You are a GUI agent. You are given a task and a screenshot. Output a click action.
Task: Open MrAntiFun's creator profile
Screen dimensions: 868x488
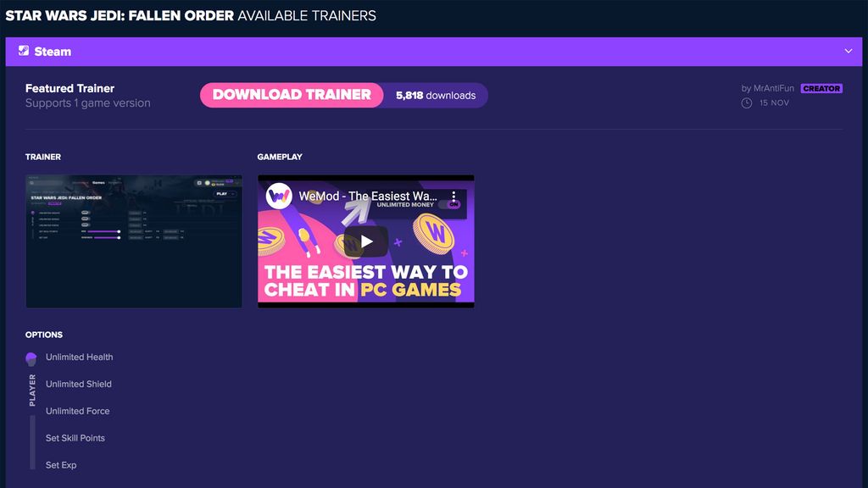772,87
